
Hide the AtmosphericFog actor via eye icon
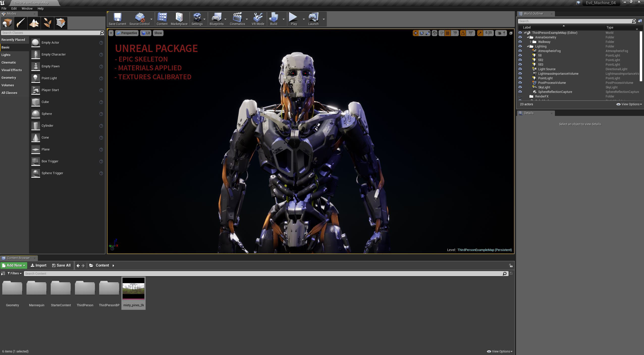pos(520,51)
